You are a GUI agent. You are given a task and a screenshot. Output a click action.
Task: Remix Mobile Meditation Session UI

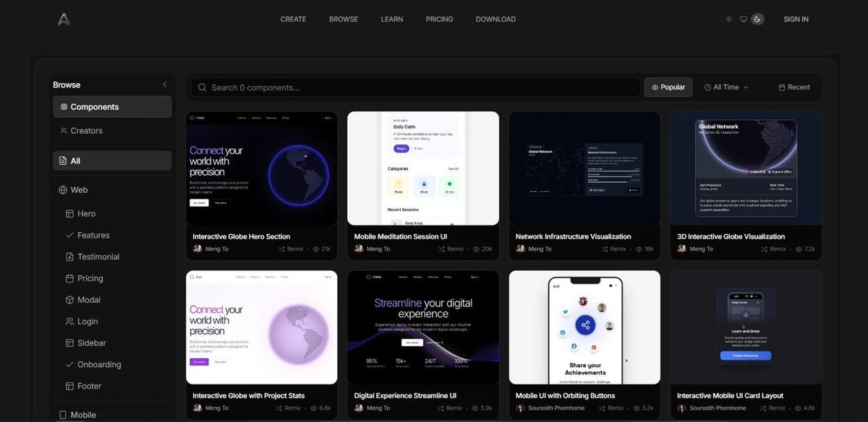451,249
